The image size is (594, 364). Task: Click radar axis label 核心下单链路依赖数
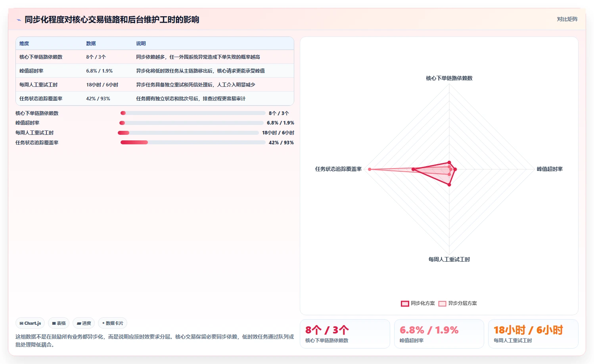(x=449, y=78)
